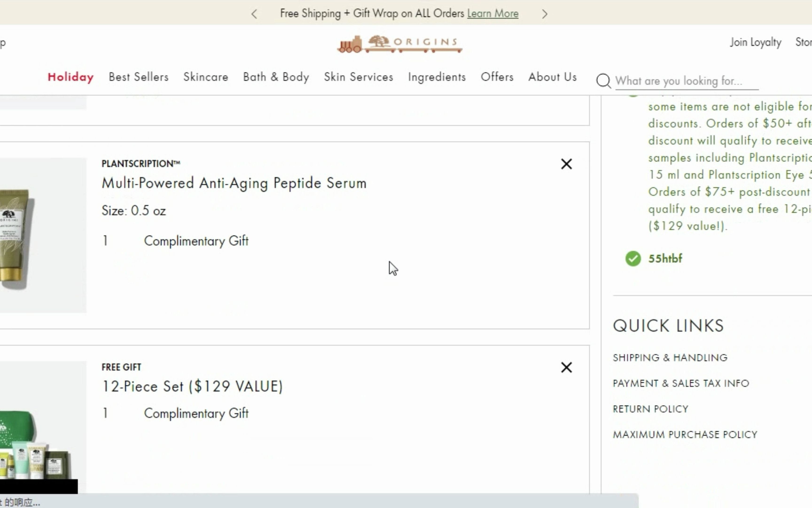
Task: Click the QUICK LINKS heading
Action: coord(668,325)
